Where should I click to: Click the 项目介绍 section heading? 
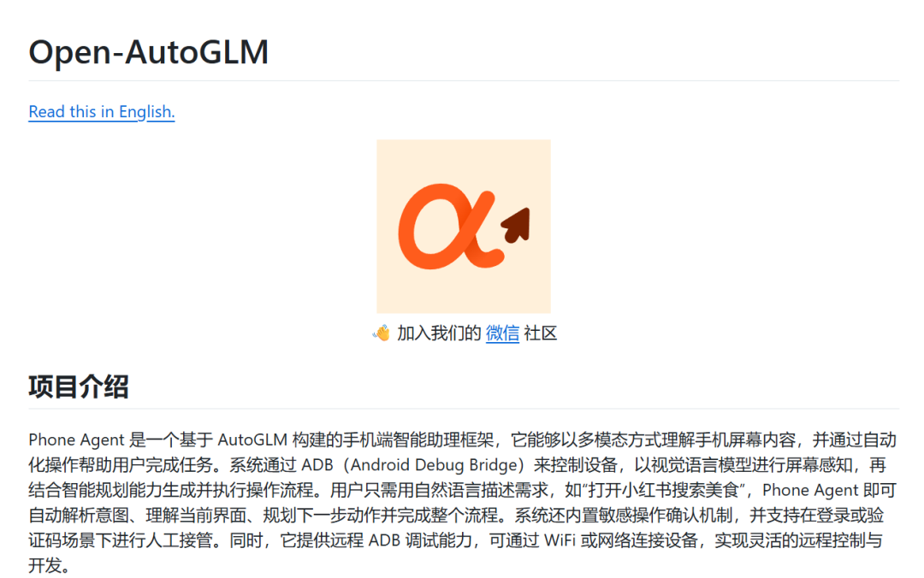pos(79,386)
